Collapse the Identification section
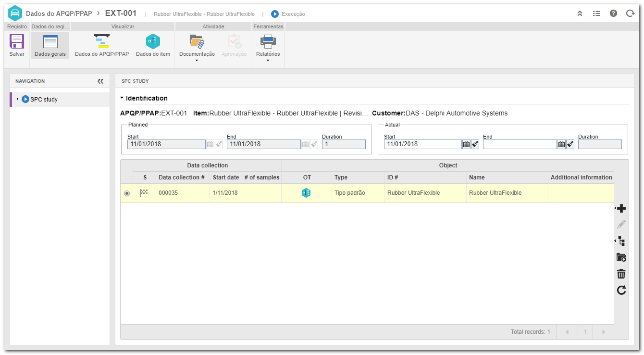Image resolution: width=644 pixels, height=355 pixels. (x=122, y=98)
